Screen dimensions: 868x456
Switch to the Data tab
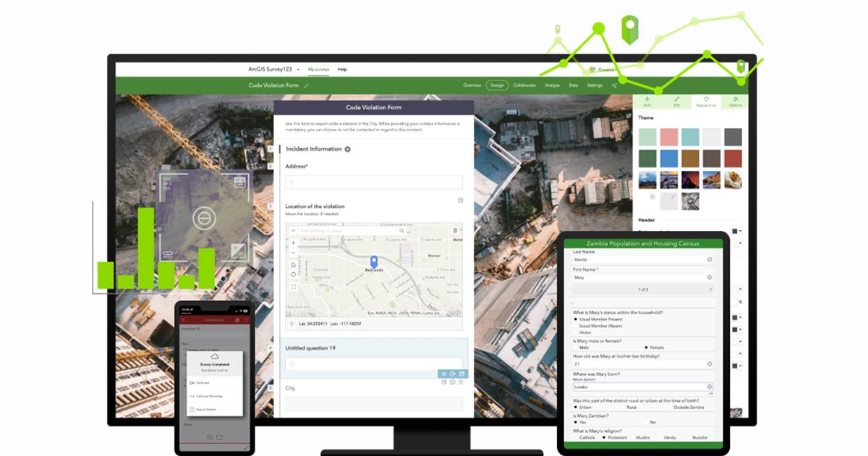(574, 85)
